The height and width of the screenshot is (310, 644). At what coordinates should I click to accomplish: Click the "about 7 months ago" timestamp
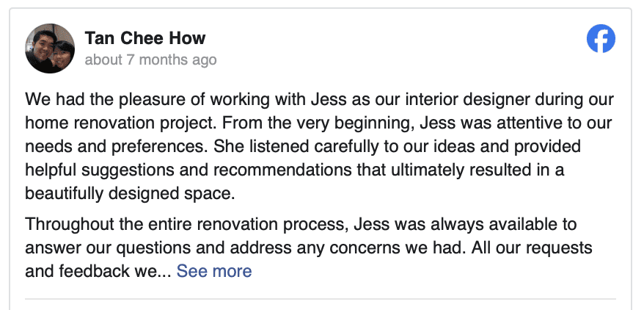pos(151,60)
